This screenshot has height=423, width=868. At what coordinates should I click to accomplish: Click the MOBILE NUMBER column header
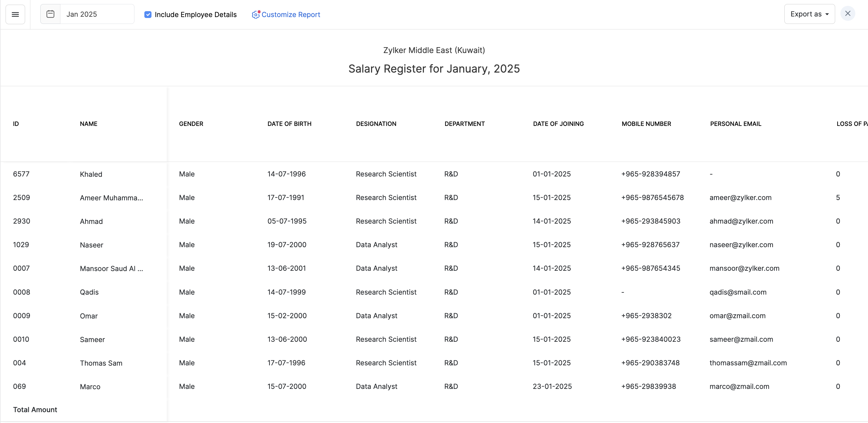646,124
